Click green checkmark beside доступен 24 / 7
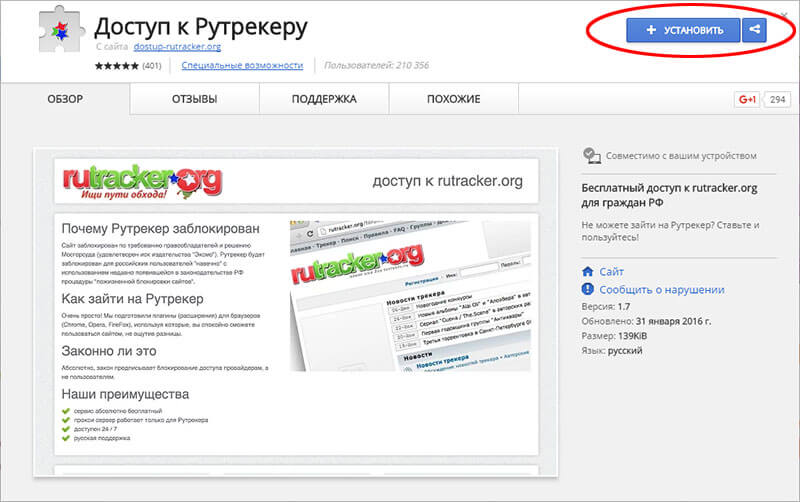Screen dimensions: 800x502 pyautogui.click(x=65, y=429)
